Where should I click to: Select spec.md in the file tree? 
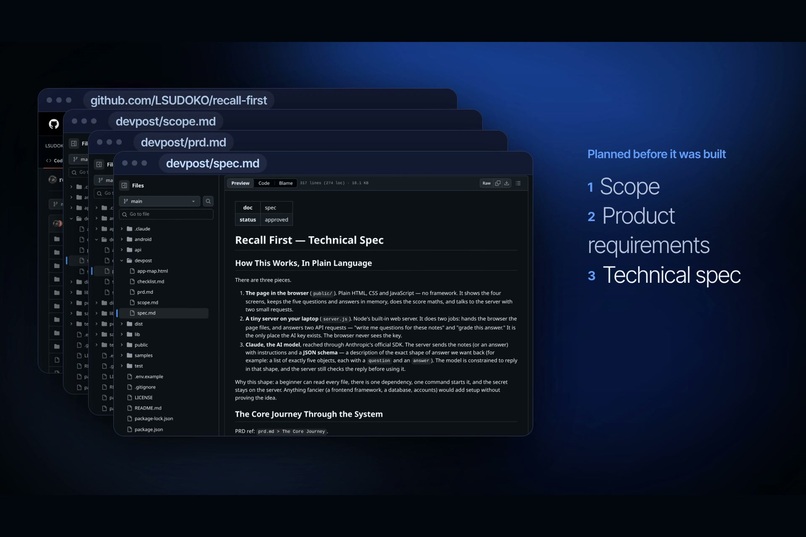pyautogui.click(x=163, y=313)
